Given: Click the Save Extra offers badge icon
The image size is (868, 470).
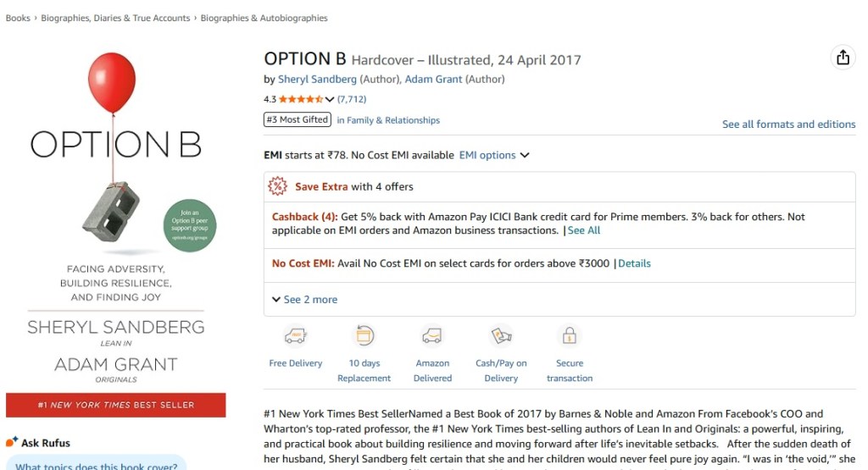Looking at the screenshot, I should (277, 186).
